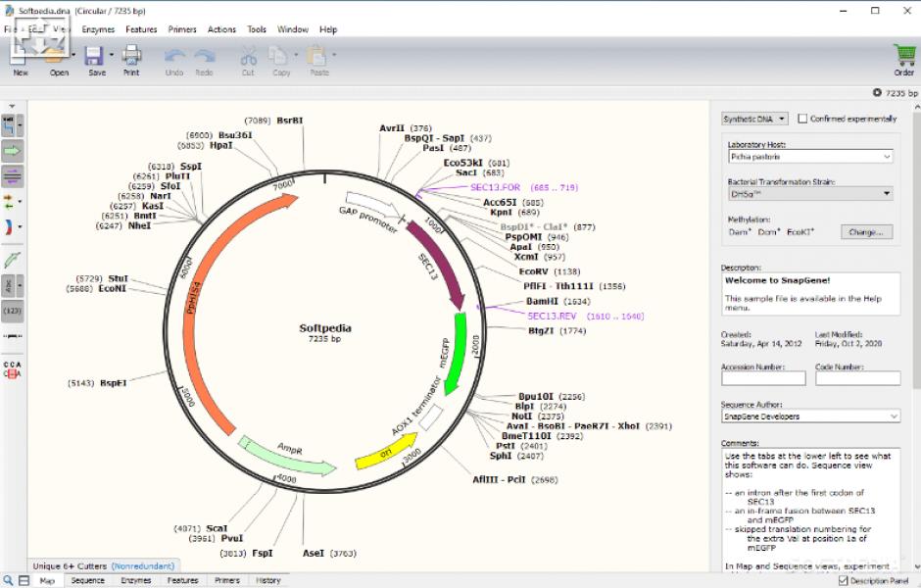Open the dropdown arrow beside Copy
Viewport: 921px width, 588px height.
point(296,55)
